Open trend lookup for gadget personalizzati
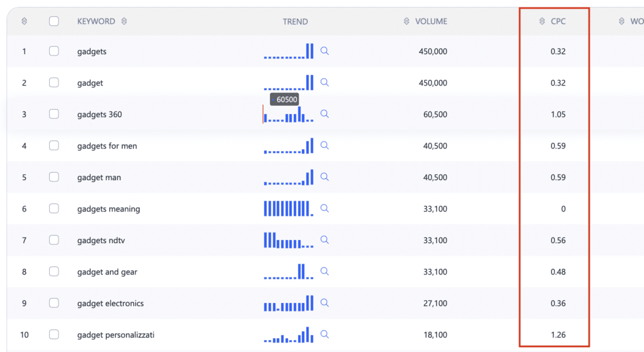 [325, 334]
